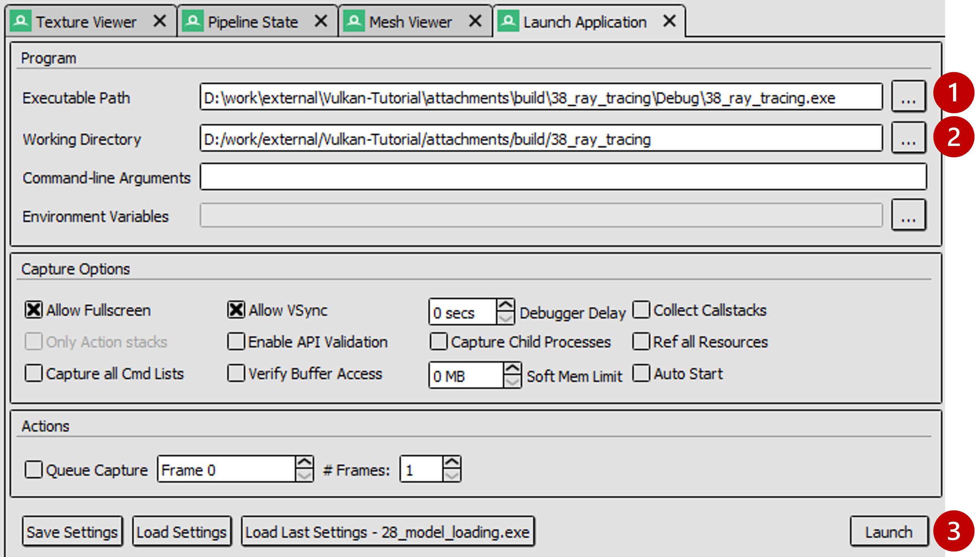
Task: Check the Auto Start option
Action: tap(642, 373)
